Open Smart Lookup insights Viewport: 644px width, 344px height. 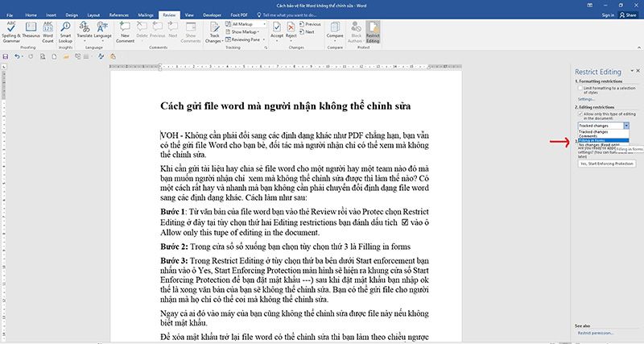click(65, 32)
